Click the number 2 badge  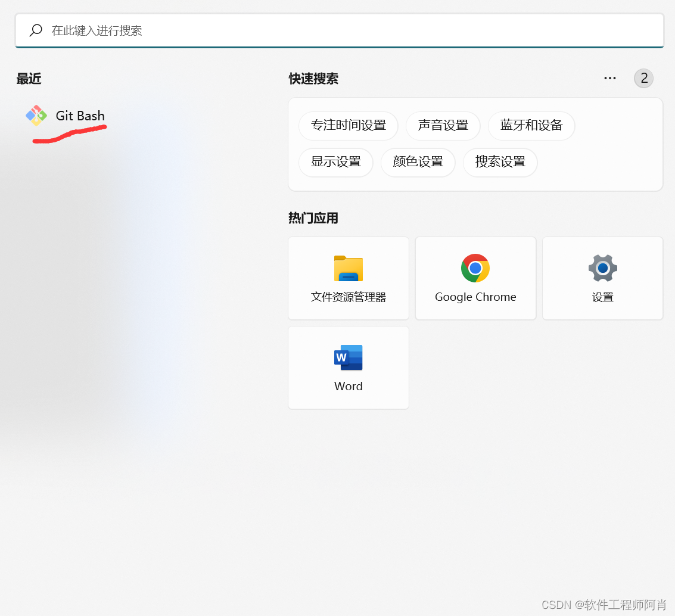[x=643, y=78]
